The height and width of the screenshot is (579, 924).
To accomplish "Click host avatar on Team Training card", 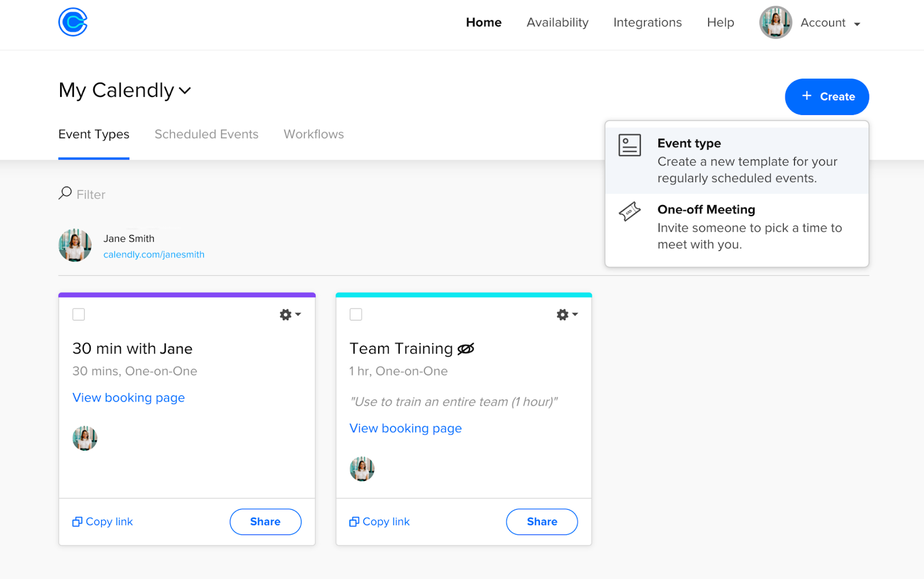I will [362, 469].
